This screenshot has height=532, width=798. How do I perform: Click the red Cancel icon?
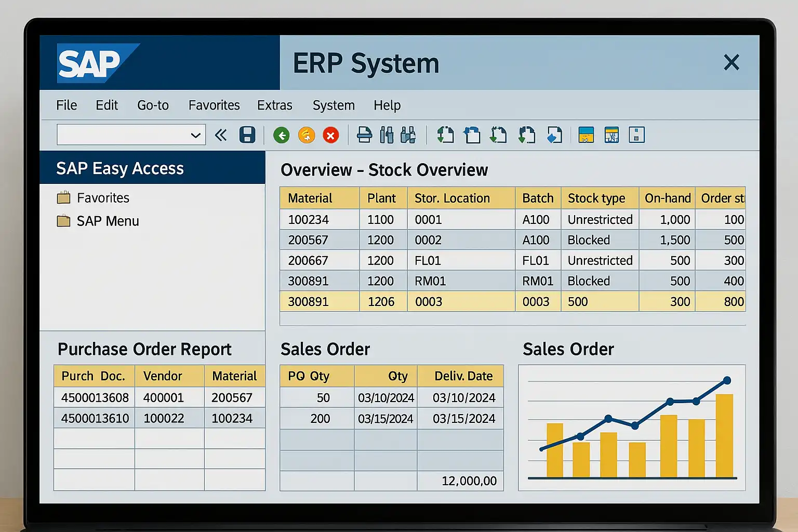(x=331, y=136)
